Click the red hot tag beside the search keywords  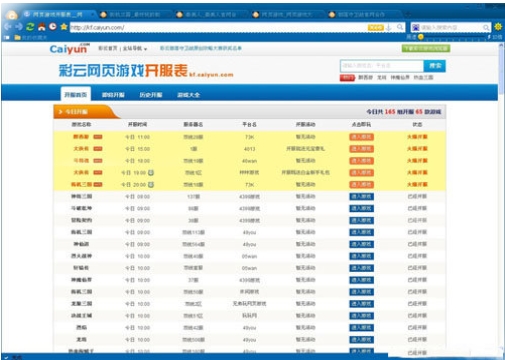[347, 78]
